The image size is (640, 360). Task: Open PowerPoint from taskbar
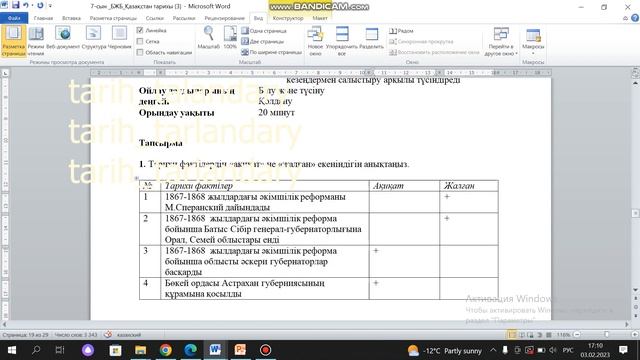[x=240, y=350]
